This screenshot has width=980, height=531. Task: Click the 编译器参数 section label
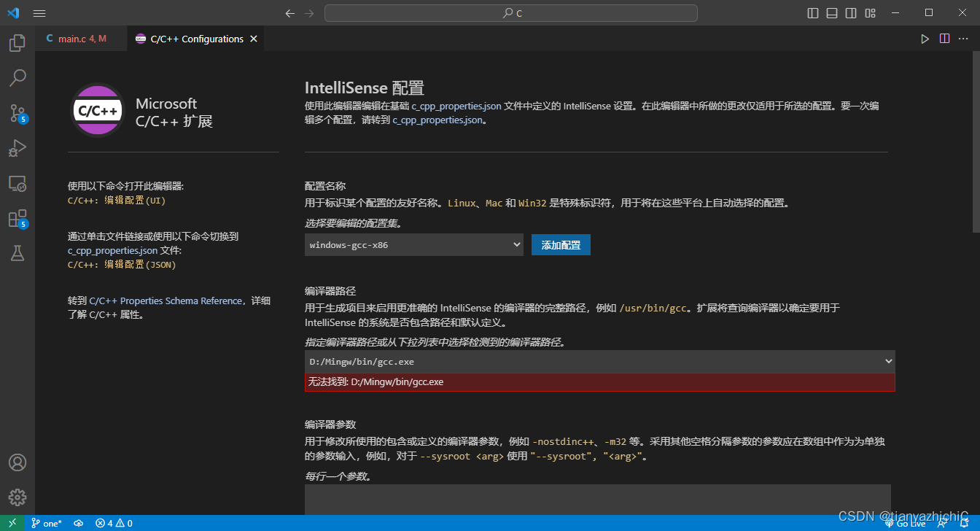330,424
